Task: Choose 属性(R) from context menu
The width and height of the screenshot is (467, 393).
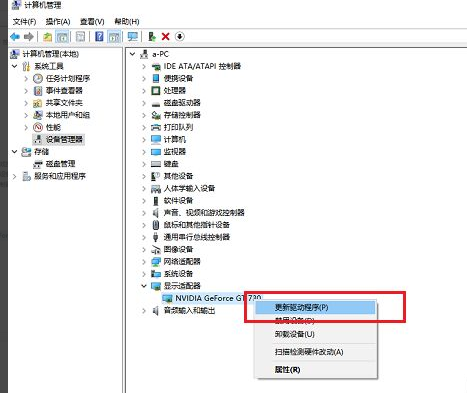Action: click(x=315, y=370)
